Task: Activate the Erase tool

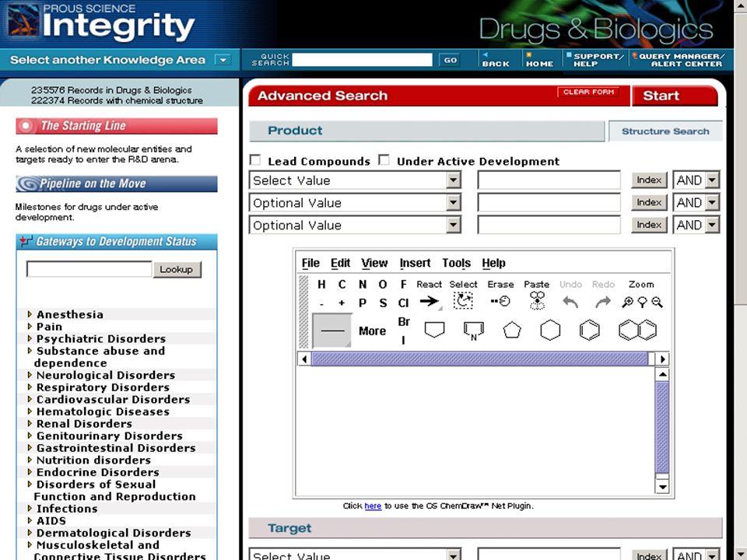Action: (500, 301)
